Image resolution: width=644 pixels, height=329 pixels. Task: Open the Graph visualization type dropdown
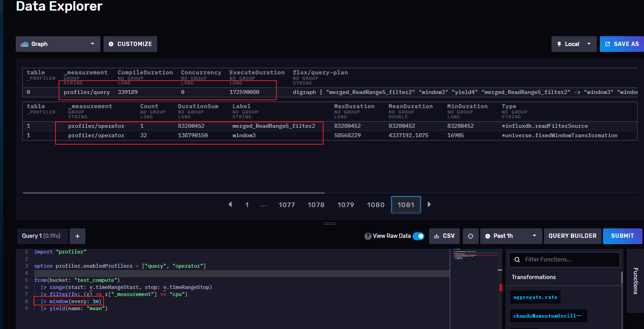point(58,44)
